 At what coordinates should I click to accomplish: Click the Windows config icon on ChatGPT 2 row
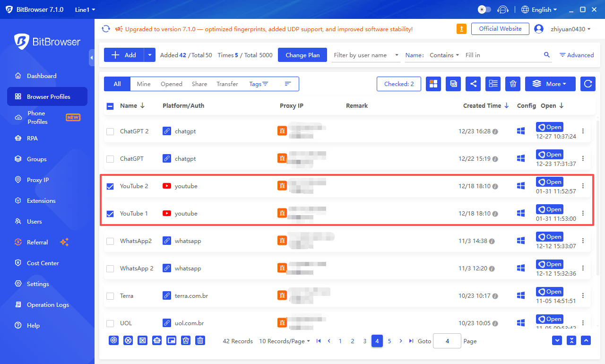coord(520,131)
